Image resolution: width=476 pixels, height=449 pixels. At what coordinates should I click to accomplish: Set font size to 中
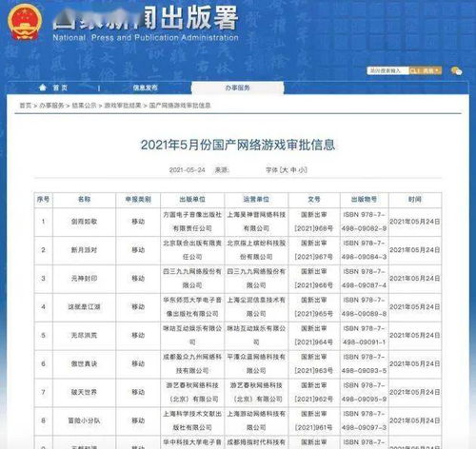point(293,170)
